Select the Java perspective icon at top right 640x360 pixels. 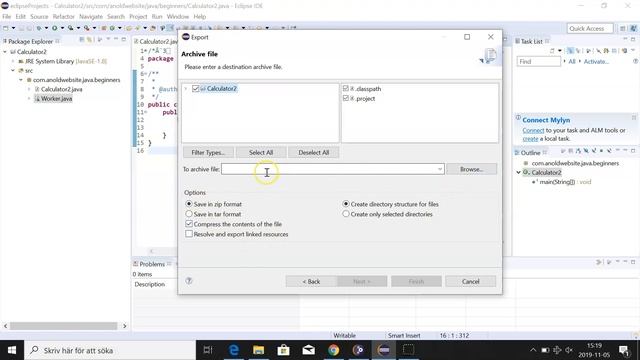(633, 28)
